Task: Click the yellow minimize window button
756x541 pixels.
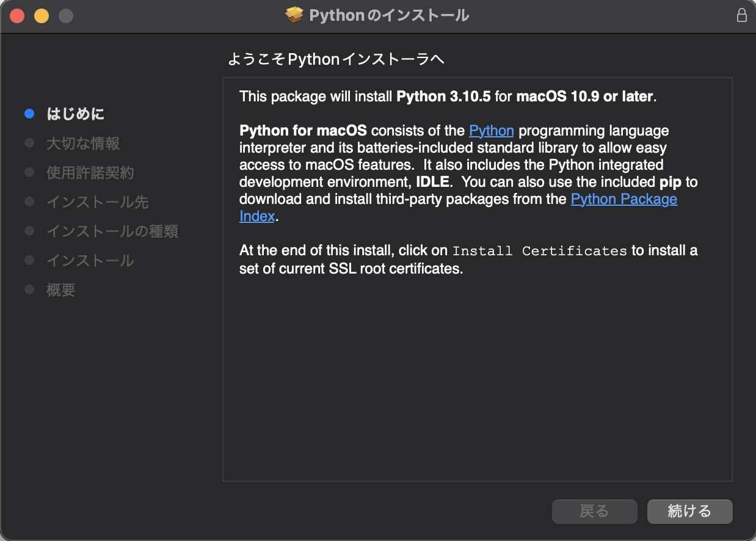Action: (x=42, y=16)
